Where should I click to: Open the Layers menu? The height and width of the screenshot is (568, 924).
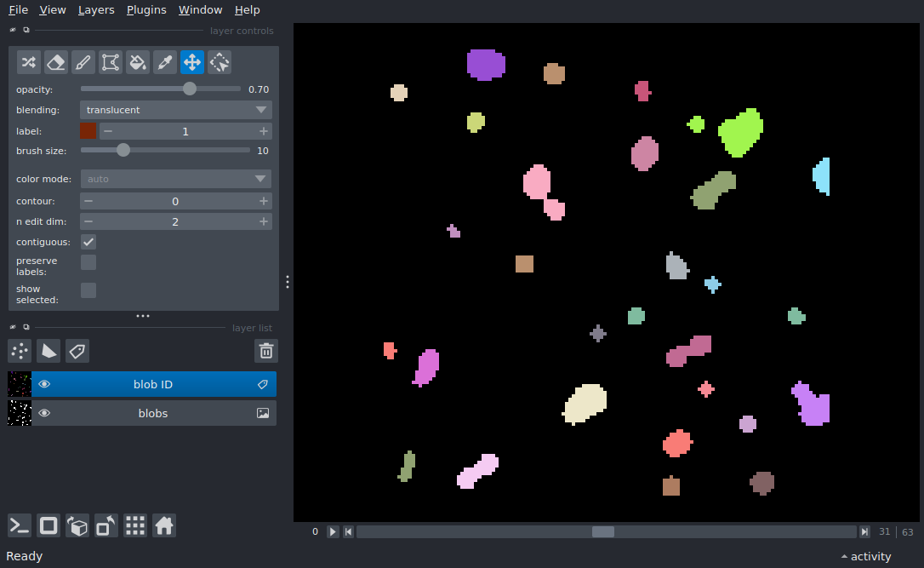click(x=96, y=10)
